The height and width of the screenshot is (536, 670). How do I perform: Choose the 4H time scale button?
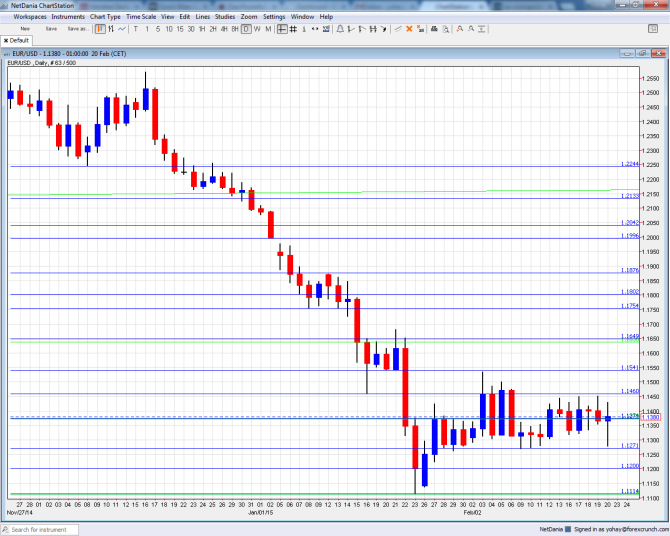click(224, 29)
